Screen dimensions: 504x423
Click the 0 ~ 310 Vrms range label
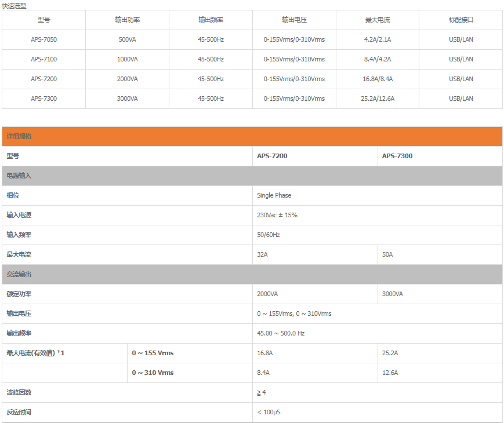coord(153,373)
